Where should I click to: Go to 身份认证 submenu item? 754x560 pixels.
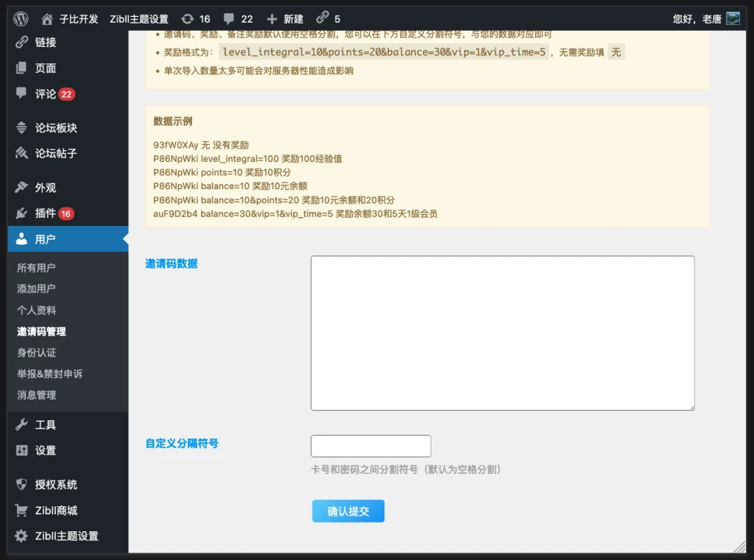36,352
